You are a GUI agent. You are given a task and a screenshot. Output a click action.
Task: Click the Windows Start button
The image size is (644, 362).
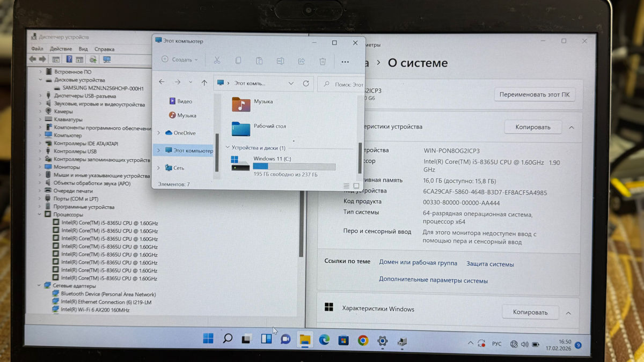(x=208, y=338)
